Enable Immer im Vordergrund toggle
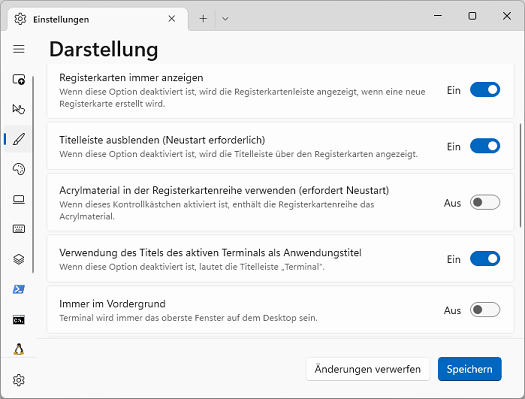This screenshot has height=399, width=525. [x=485, y=310]
